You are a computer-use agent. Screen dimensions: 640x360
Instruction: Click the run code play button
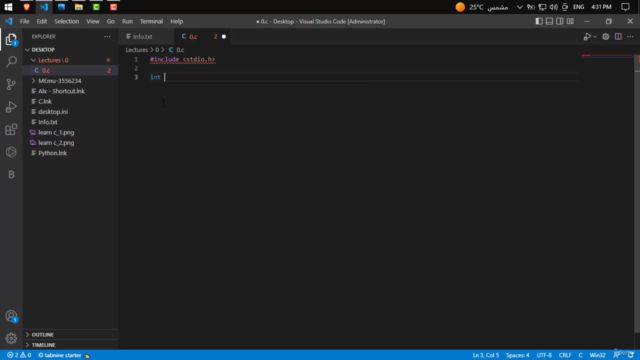(587, 37)
